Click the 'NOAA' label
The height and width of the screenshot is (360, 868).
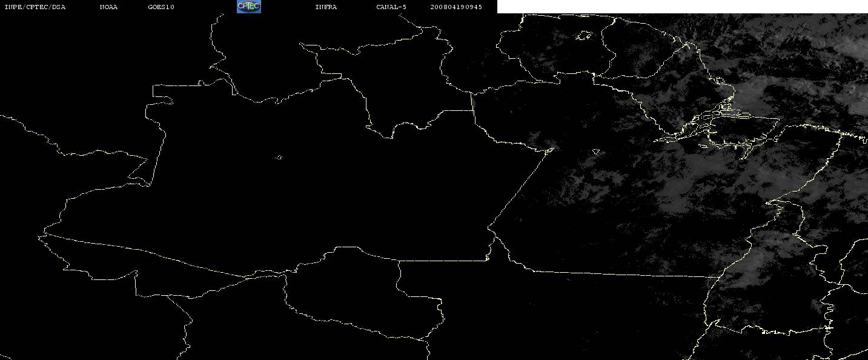tap(108, 7)
